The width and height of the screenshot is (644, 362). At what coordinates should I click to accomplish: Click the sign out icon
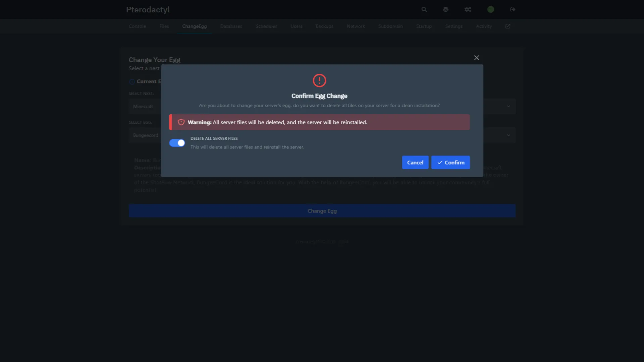513,9
